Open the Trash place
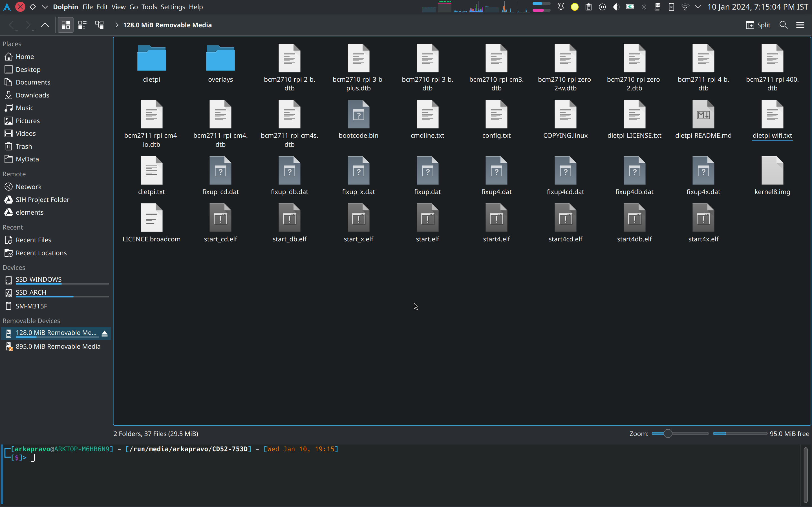The width and height of the screenshot is (812, 507). pos(23,146)
